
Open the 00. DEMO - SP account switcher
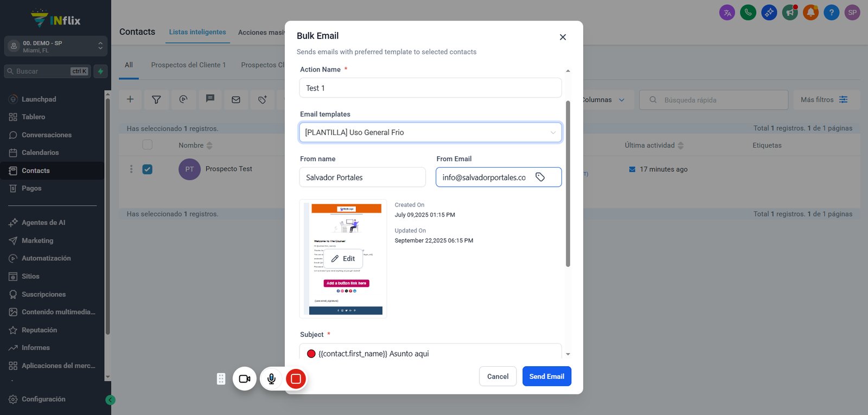click(55, 46)
